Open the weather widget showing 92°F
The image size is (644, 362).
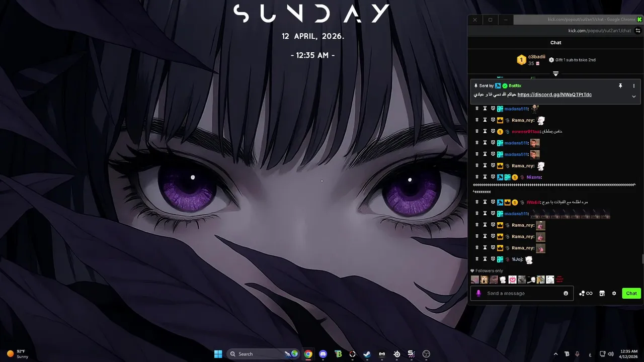click(18, 354)
